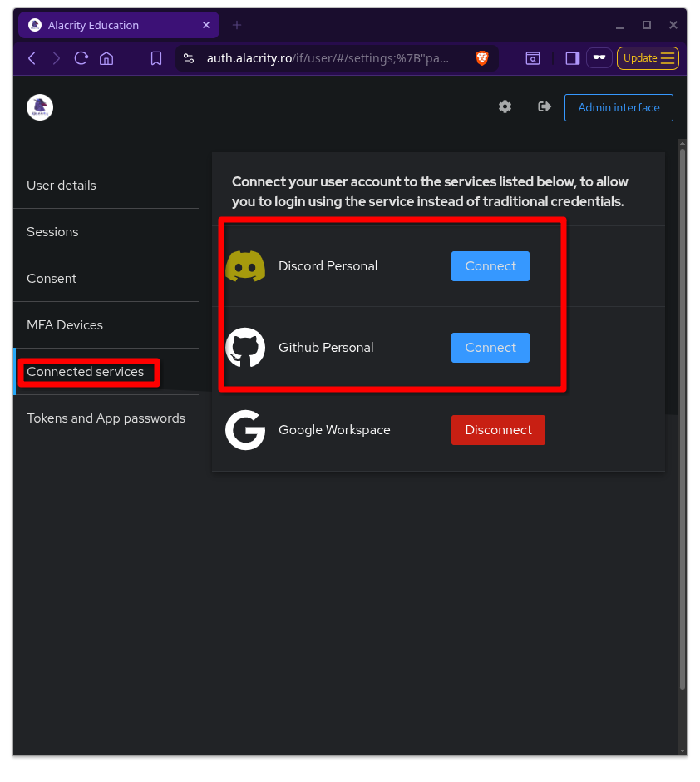Click the page vertical scrollbar

683,419
